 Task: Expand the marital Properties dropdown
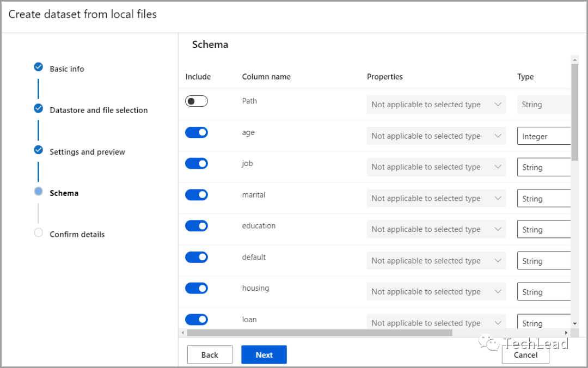pos(436,198)
